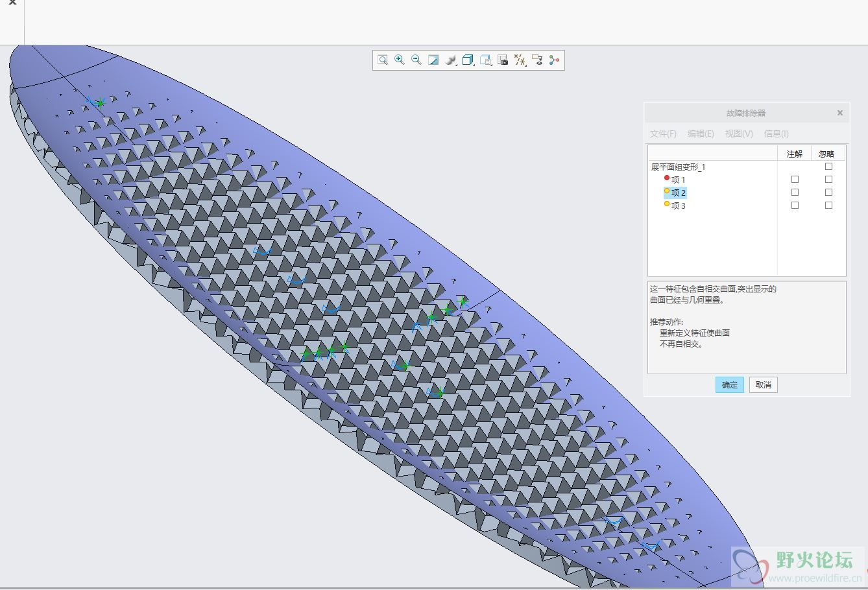
Task: Check 注解 box for 项 2
Action: (x=795, y=193)
